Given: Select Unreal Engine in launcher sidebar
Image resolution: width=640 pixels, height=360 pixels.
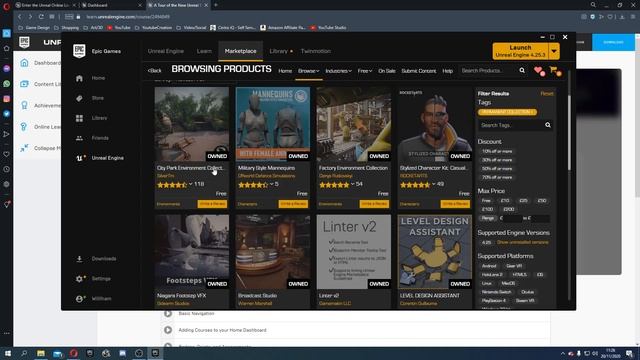Looking at the screenshot, I should pos(100,158).
